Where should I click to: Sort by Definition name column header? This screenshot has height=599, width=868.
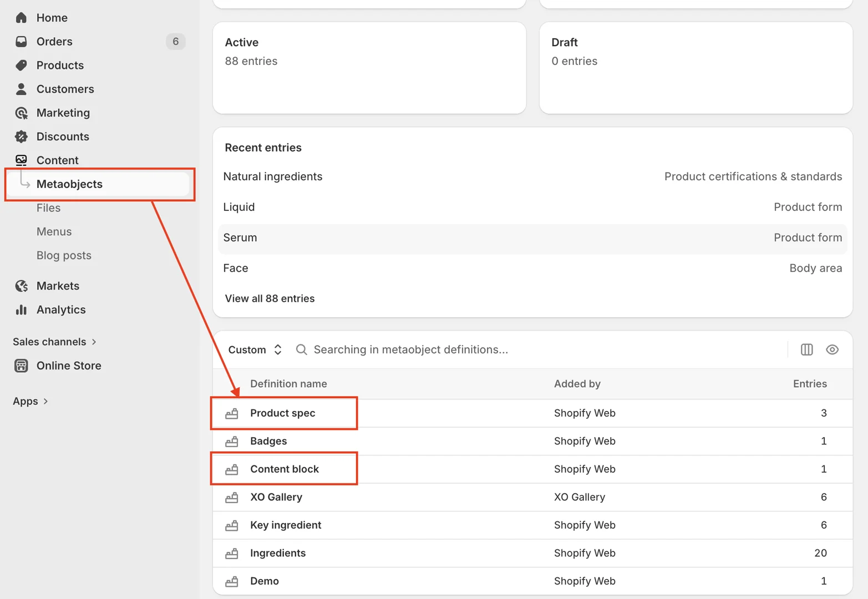tap(288, 384)
